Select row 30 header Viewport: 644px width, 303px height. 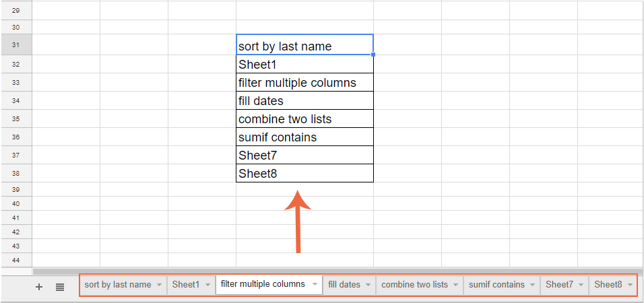pyautogui.click(x=16, y=27)
